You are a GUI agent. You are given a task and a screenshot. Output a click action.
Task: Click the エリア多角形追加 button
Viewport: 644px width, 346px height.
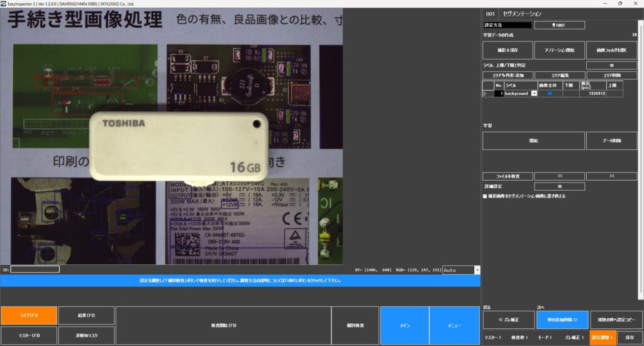click(508, 75)
